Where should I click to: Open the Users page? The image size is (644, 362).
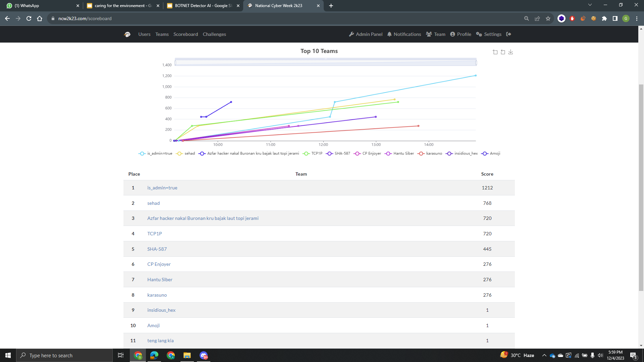144,34
